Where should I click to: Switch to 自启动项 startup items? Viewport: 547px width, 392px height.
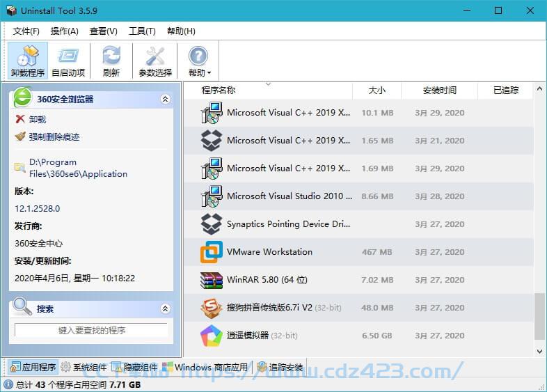point(68,61)
